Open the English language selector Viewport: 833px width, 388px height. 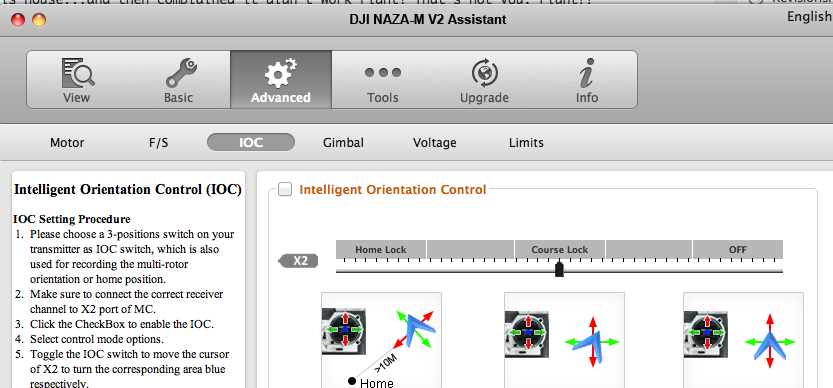[810, 17]
